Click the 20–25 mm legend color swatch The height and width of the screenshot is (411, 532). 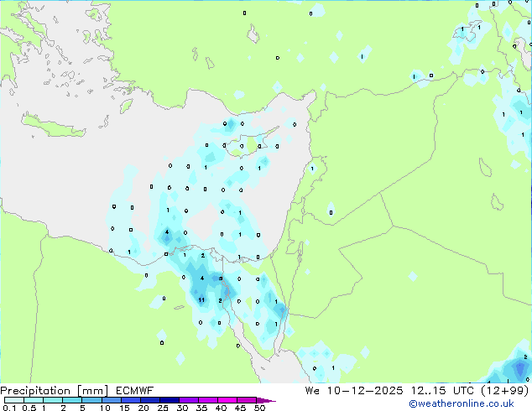point(150,400)
